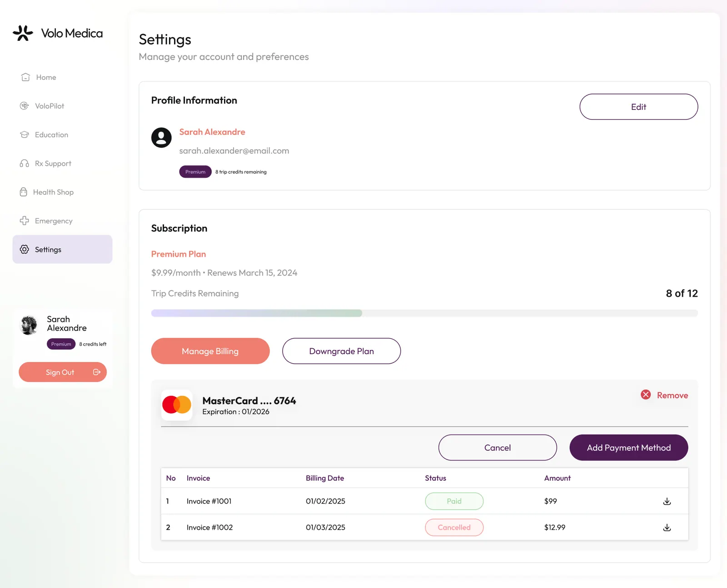The image size is (727, 588).
Task: Click the red X remove card icon
Action: (646, 395)
